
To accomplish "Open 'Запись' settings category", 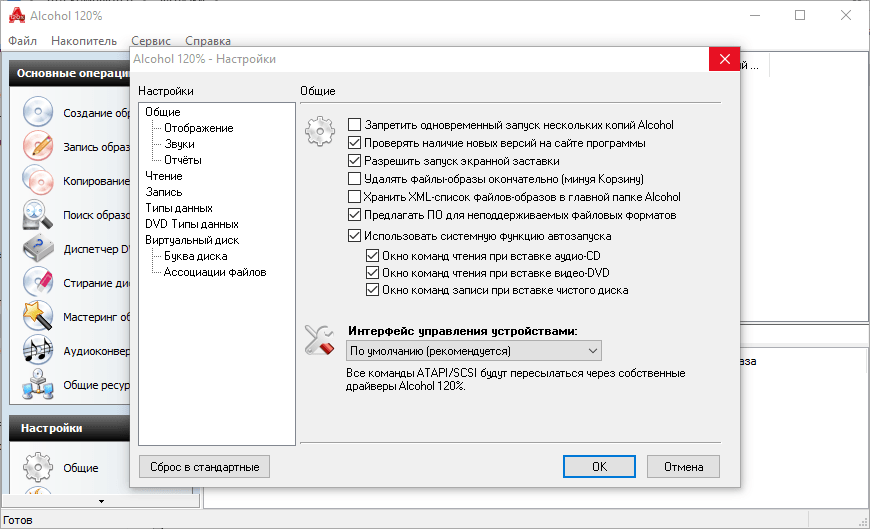I will click(x=164, y=192).
